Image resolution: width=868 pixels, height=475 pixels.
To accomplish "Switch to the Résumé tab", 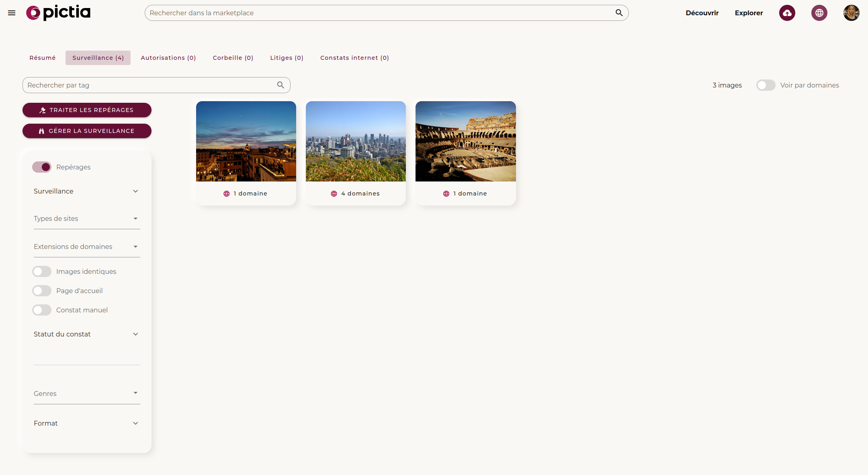I will click(43, 58).
